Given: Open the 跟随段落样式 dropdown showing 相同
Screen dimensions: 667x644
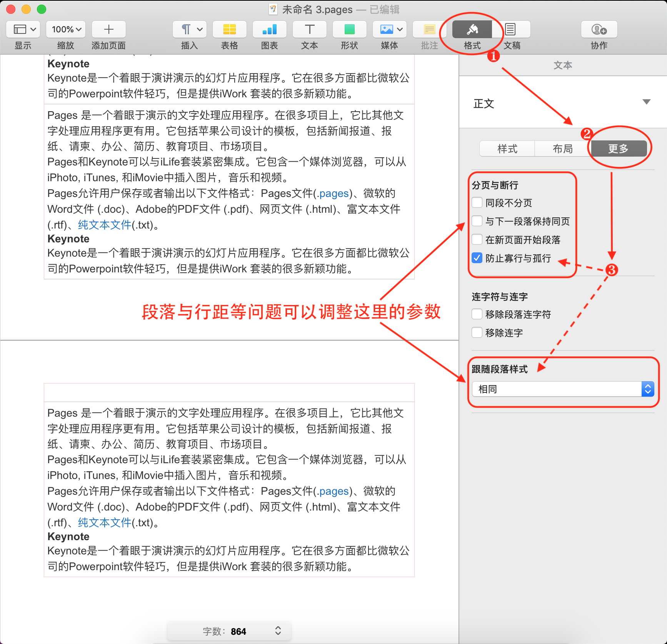Looking at the screenshot, I should pyautogui.click(x=563, y=389).
